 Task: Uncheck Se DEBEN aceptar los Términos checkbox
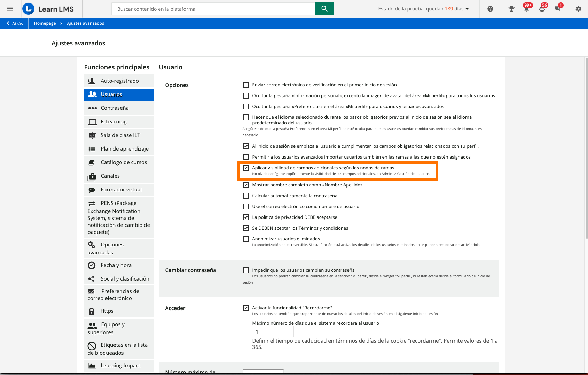point(246,228)
